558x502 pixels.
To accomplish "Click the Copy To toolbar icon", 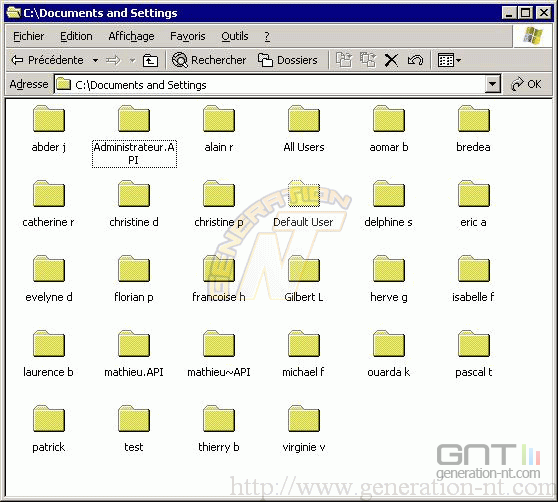I will [368, 60].
